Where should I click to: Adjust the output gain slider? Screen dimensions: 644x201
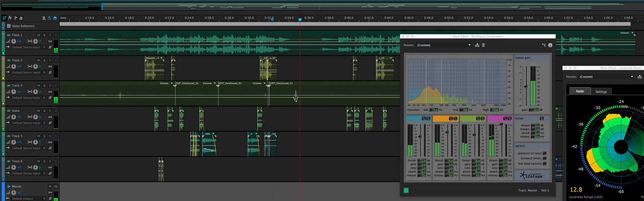tap(525, 86)
